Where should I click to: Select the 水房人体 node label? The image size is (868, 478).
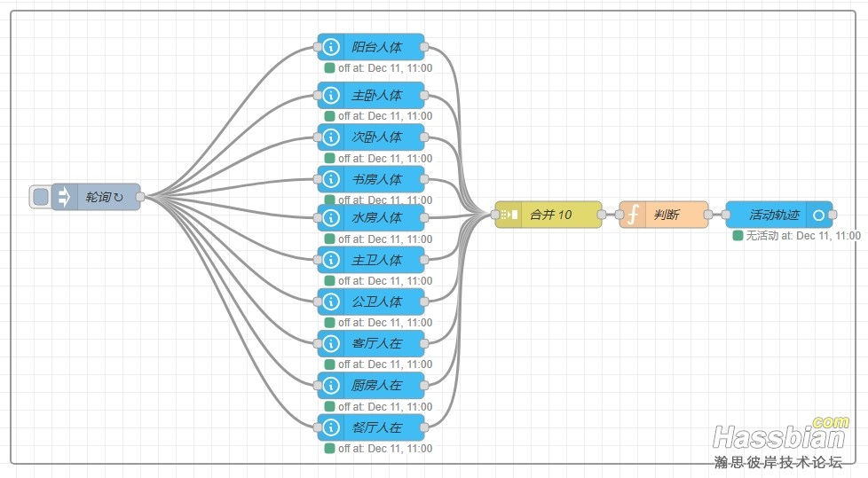(376, 217)
